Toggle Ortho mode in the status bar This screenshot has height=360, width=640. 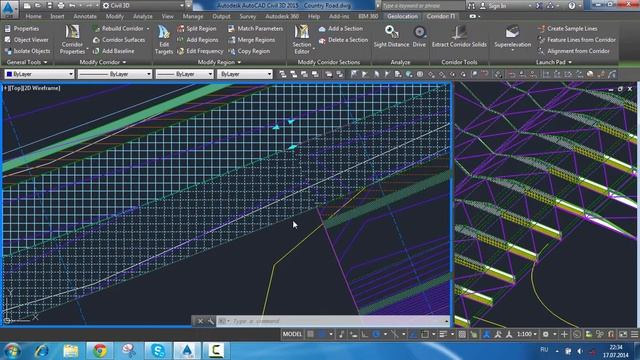[x=364, y=334]
